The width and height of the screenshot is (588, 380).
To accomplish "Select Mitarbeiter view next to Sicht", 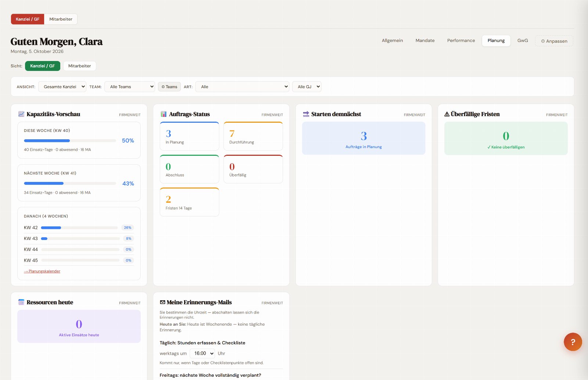I will [x=79, y=66].
